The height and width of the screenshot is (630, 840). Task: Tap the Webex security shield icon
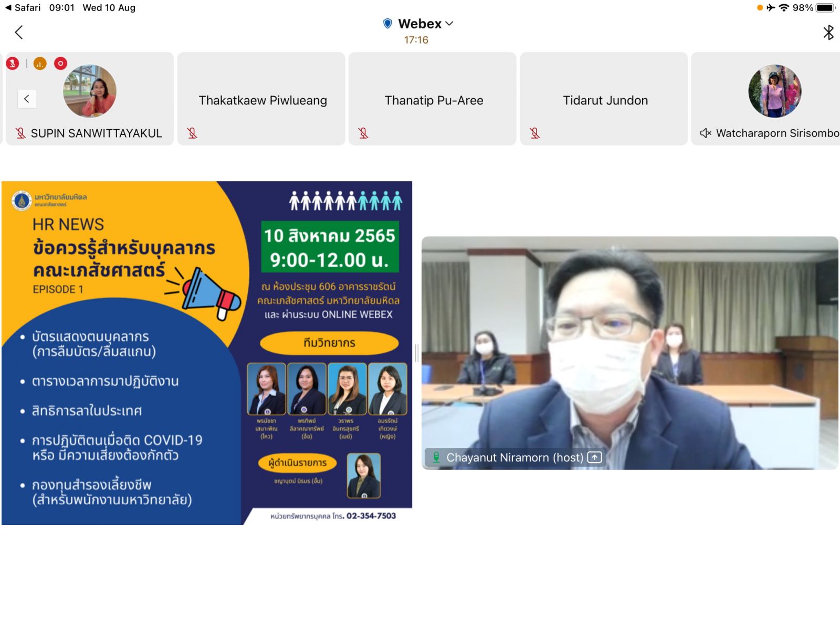[387, 24]
